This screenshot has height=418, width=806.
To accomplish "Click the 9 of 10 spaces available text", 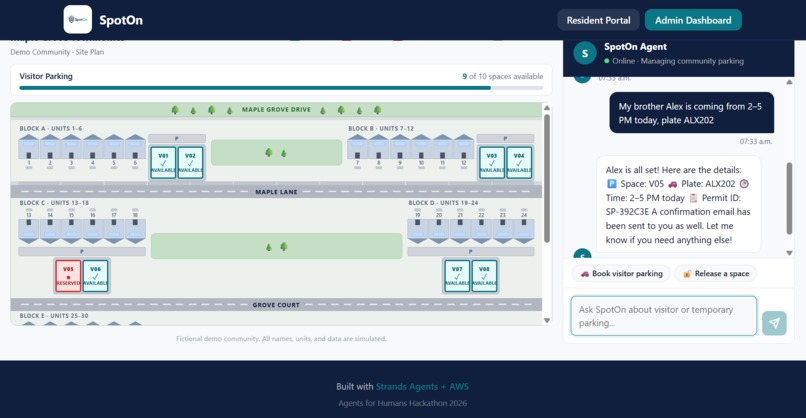I will (x=502, y=76).
